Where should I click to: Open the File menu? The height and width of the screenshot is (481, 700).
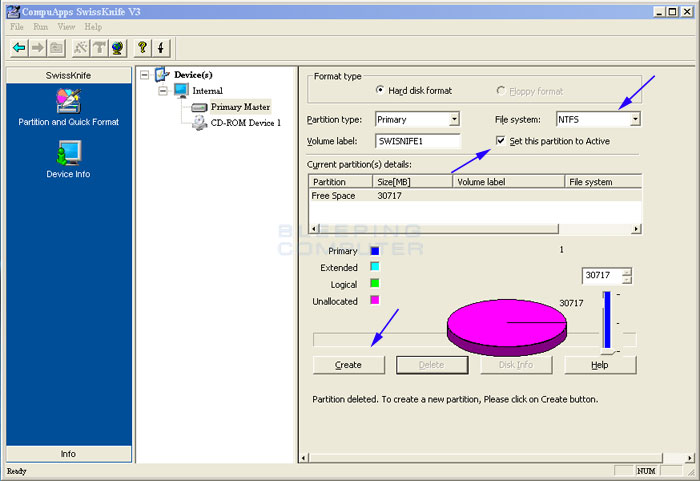[x=17, y=27]
